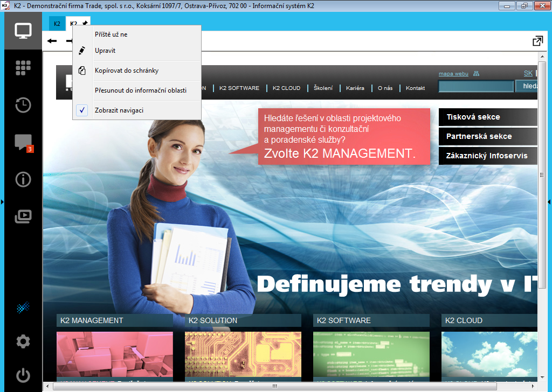The height and width of the screenshot is (392, 552).
Task: Open the mapa webu link
Action: 453,73
